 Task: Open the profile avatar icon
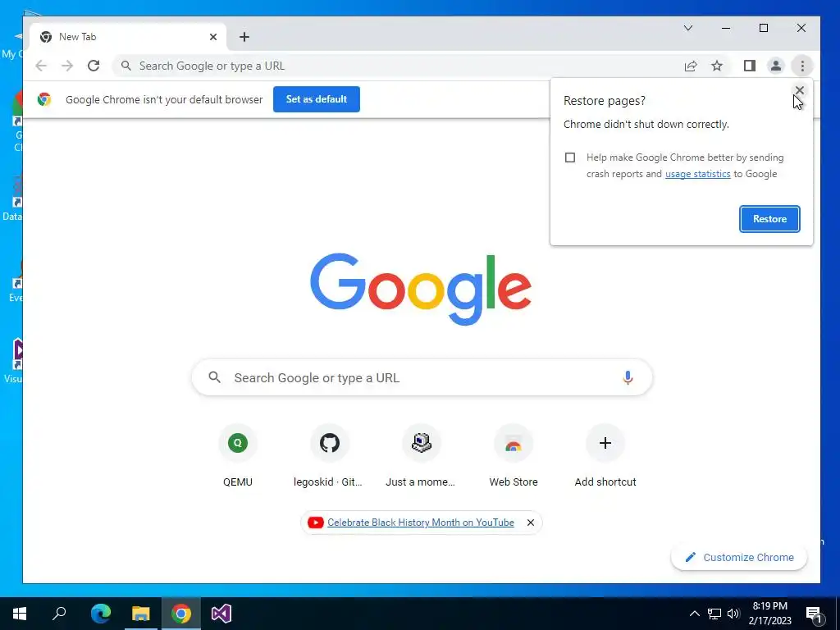(x=776, y=66)
